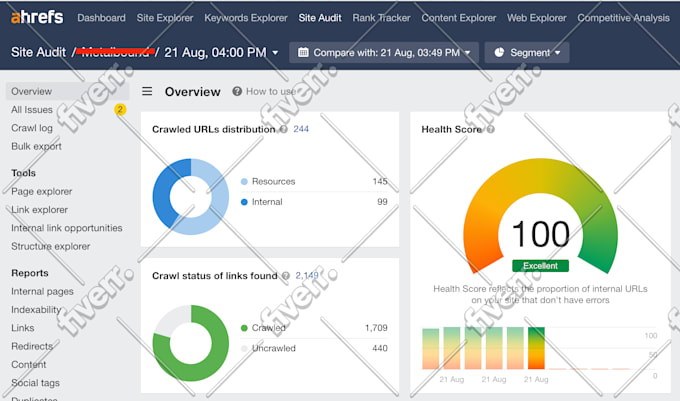The width and height of the screenshot is (680, 401).
Task: Select the Site Audit tab
Action: 320,18
